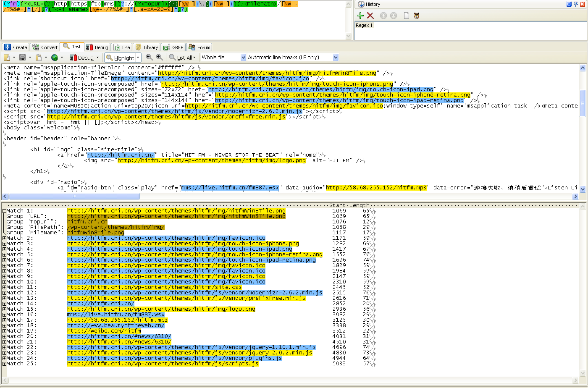588x388 pixels.
Task: Click Match 19 weibo.com/hitfm result
Action: 104,331
